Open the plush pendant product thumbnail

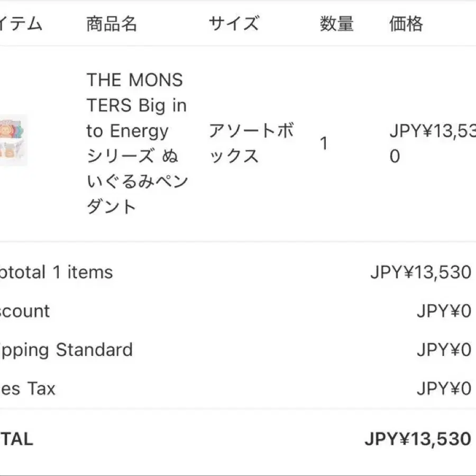click(13, 140)
